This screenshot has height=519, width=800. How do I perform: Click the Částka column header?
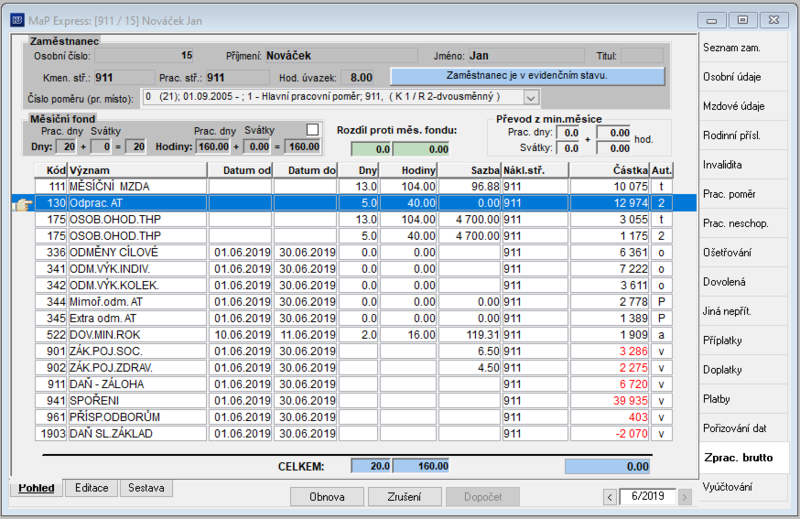point(609,170)
